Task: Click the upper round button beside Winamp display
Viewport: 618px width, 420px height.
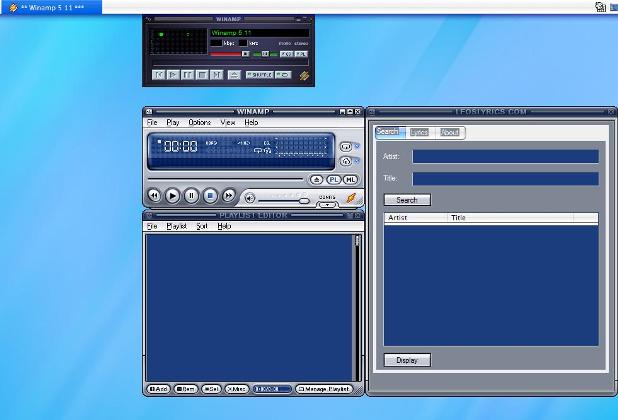Action: [x=346, y=147]
